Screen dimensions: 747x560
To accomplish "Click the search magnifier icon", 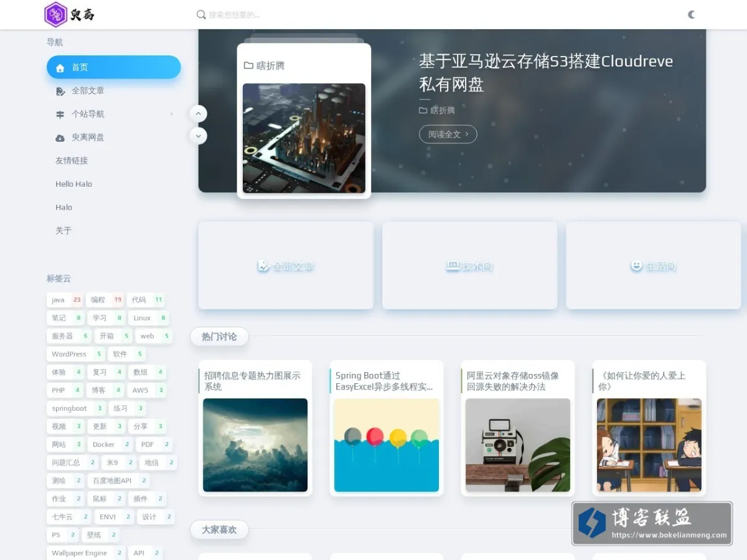I will (201, 14).
